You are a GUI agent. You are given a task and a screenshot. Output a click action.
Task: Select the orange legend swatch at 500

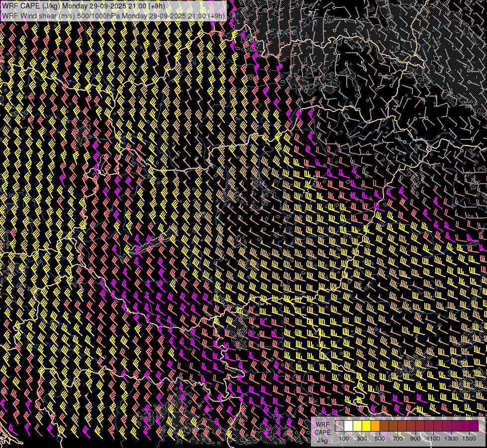[x=375, y=426]
